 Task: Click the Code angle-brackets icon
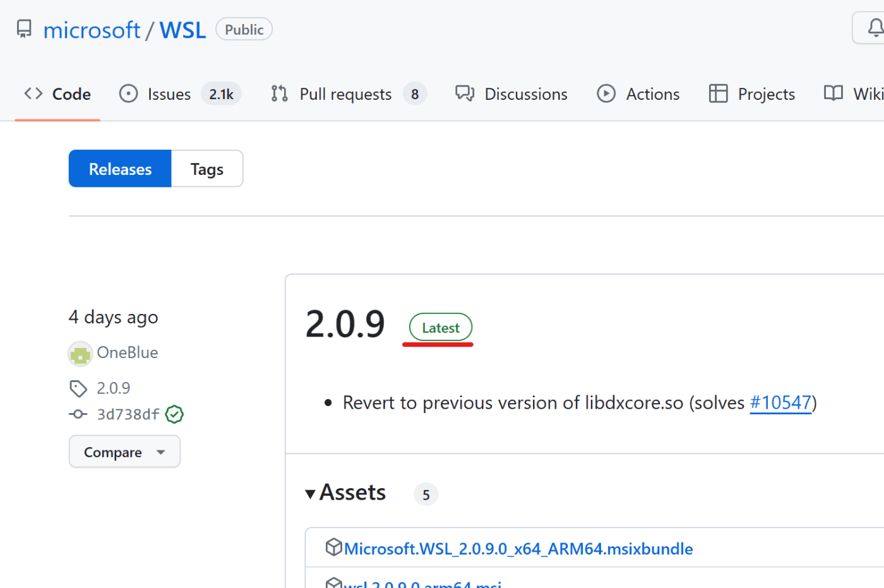[33, 93]
